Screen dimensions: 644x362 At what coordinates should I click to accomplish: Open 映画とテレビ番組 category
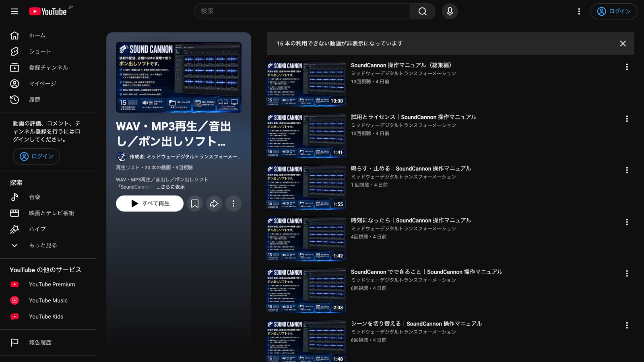48,213
